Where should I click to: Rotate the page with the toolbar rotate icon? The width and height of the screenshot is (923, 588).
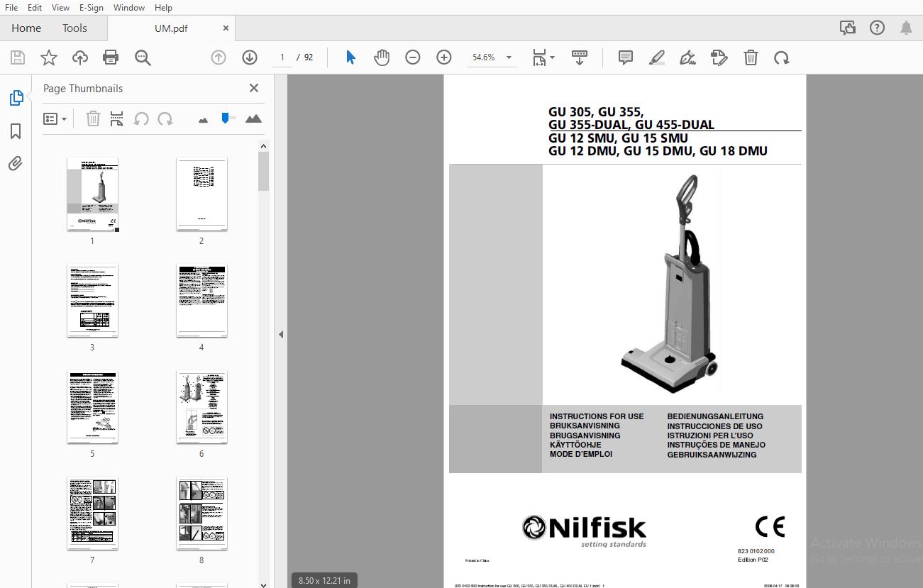click(782, 57)
